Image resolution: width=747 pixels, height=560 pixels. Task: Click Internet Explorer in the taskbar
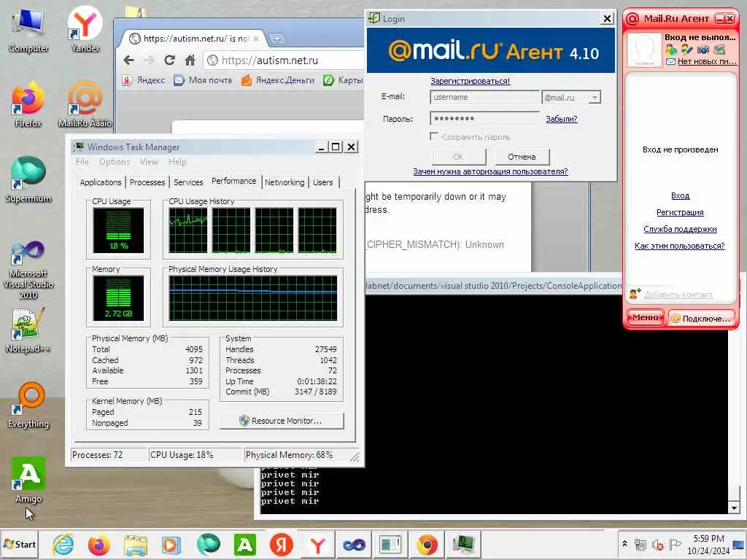click(63, 544)
